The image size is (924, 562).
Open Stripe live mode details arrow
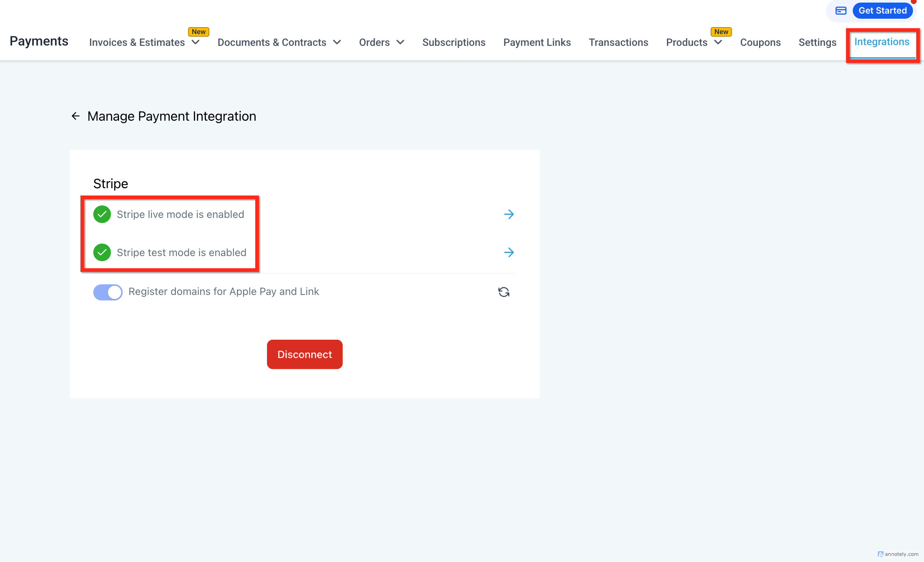coord(509,214)
